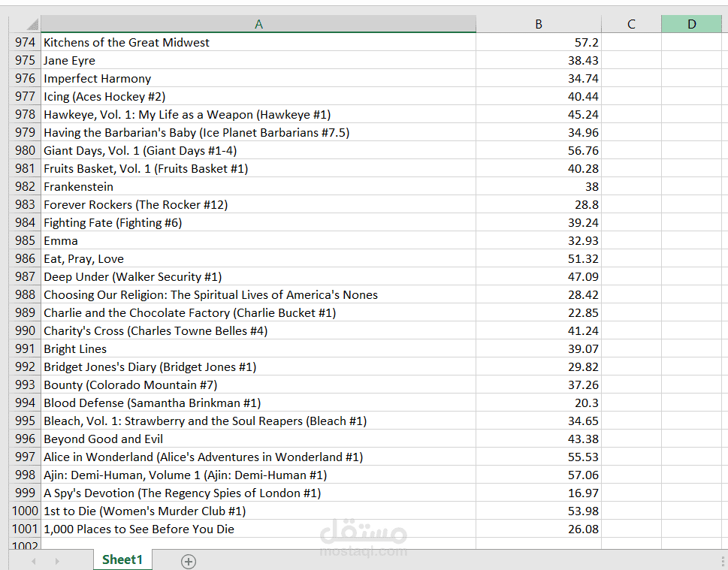Click cell 'Beyond Good and Evil'
The height and width of the screenshot is (570, 728).
coord(258,439)
